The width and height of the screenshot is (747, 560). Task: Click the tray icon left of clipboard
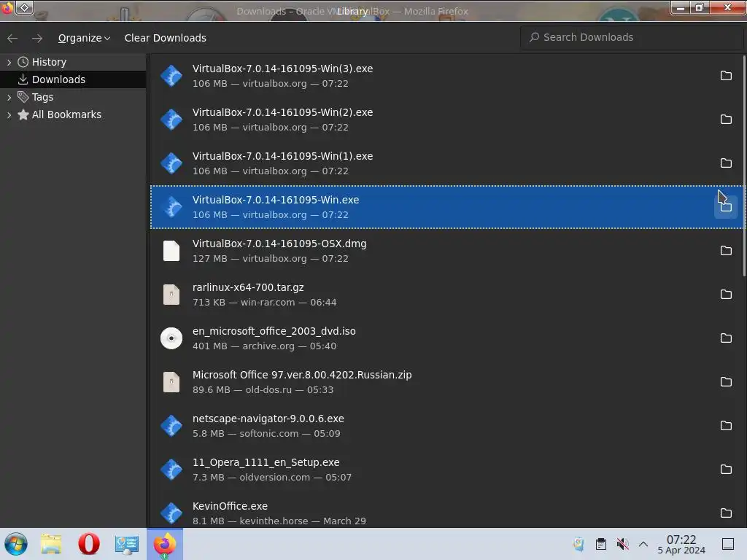pos(578,544)
